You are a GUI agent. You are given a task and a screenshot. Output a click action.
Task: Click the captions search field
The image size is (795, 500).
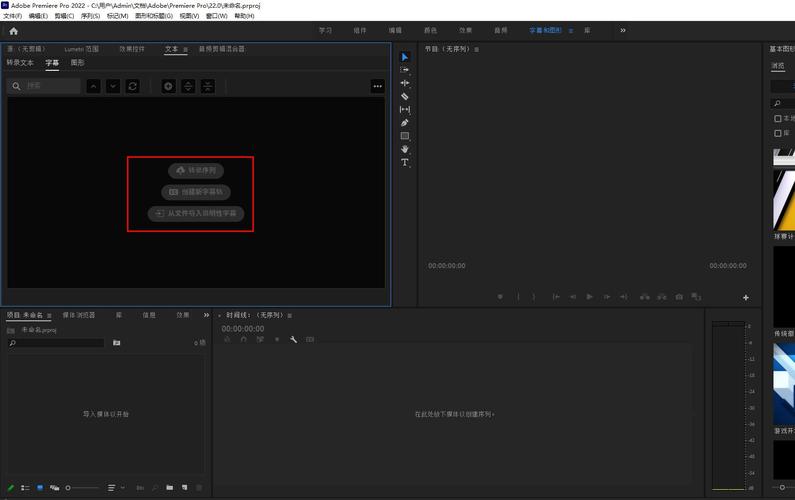pos(44,86)
